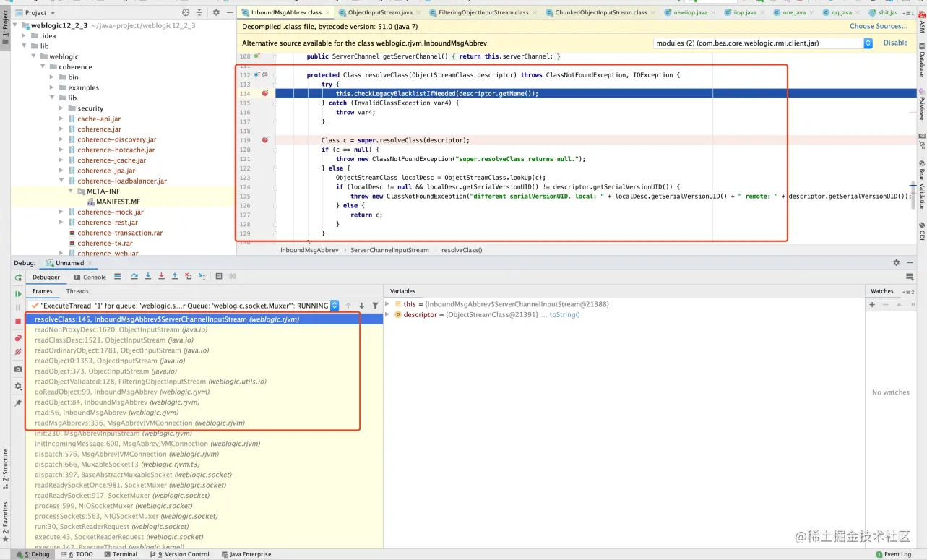This screenshot has height=560, width=927.
Task: Click the Step Out debugger icon
Action: pyautogui.click(x=175, y=277)
